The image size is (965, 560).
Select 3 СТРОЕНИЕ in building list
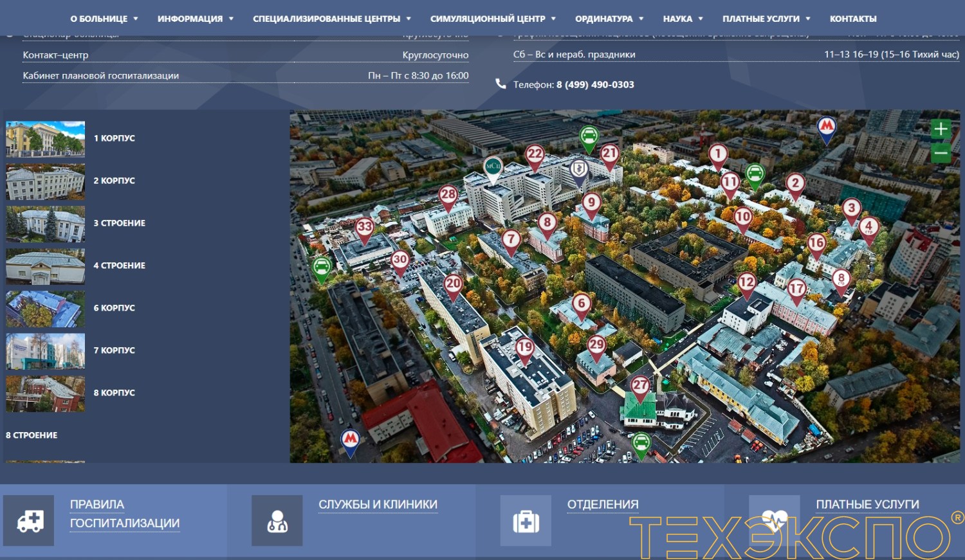click(x=120, y=223)
